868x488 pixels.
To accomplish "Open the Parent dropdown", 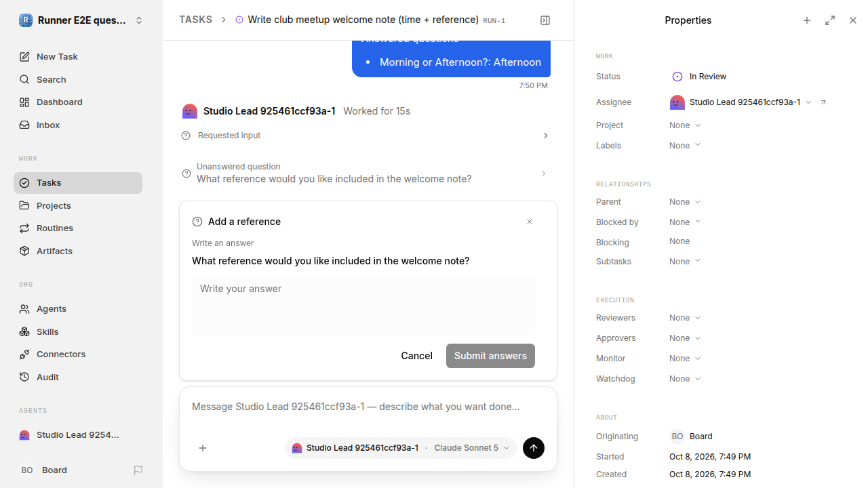I will point(685,202).
